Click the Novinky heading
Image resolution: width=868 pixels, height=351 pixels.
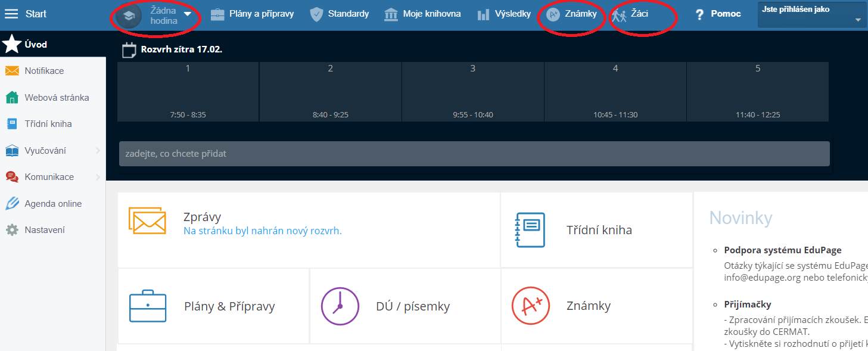coord(741,218)
